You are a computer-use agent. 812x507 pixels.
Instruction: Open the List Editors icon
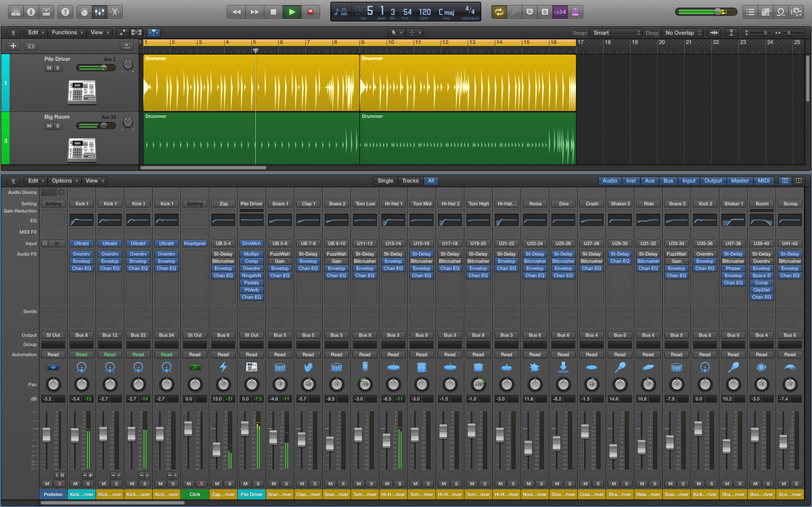point(750,11)
